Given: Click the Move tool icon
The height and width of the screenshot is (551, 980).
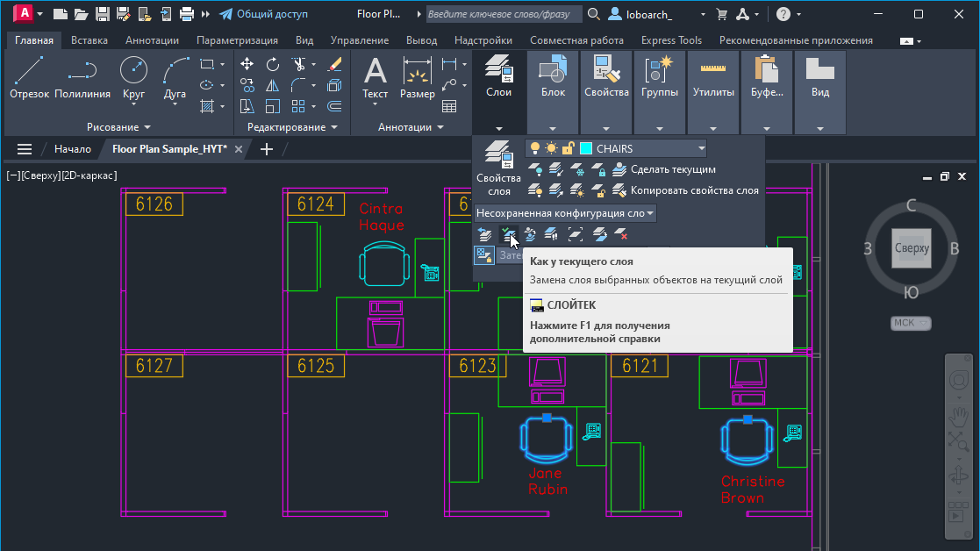Looking at the screenshot, I should click(247, 64).
